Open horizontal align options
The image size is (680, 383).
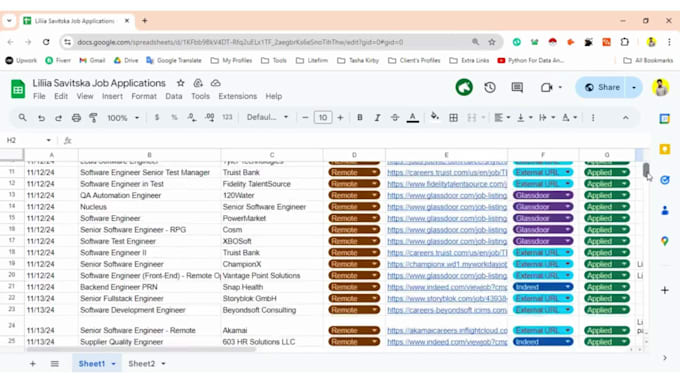pyautogui.click(x=502, y=118)
